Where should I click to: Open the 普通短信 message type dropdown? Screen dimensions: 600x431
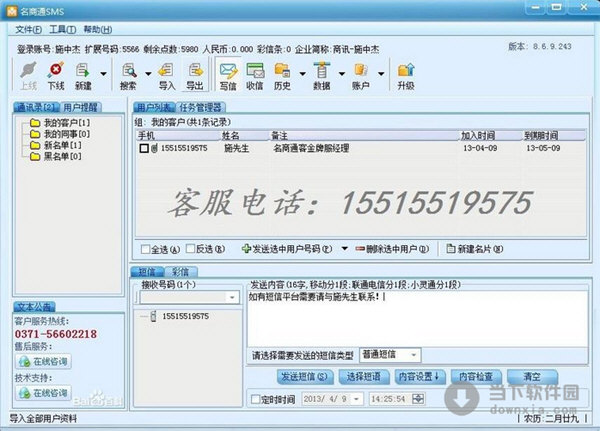390,355
